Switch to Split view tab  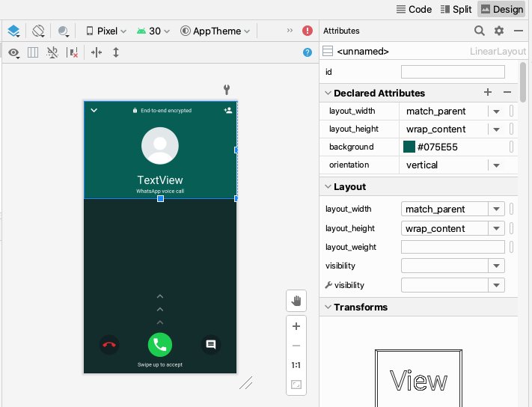point(456,9)
